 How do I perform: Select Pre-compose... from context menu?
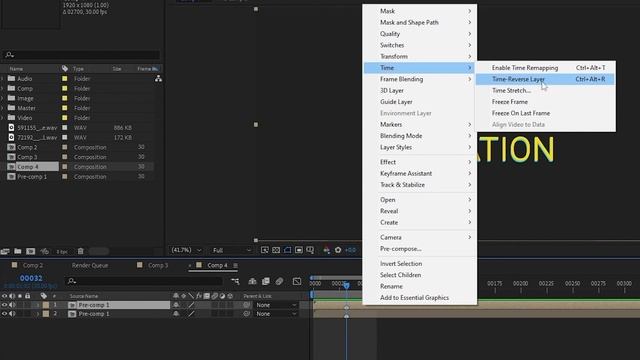[x=420, y=249]
